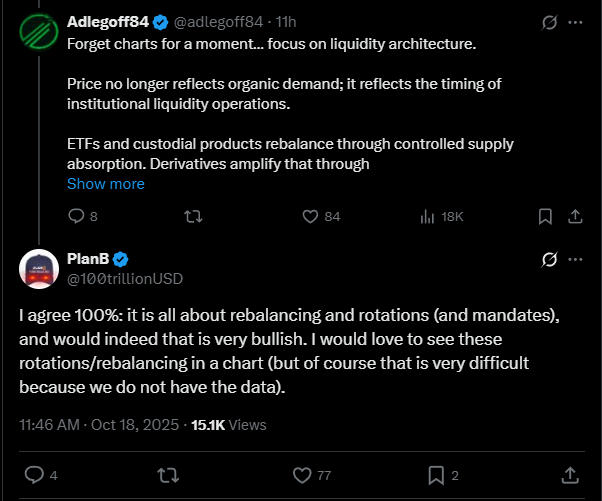Image resolution: width=602 pixels, height=501 pixels.
Task: Click the Grok icon on PlanB post
Action: tap(548, 260)
